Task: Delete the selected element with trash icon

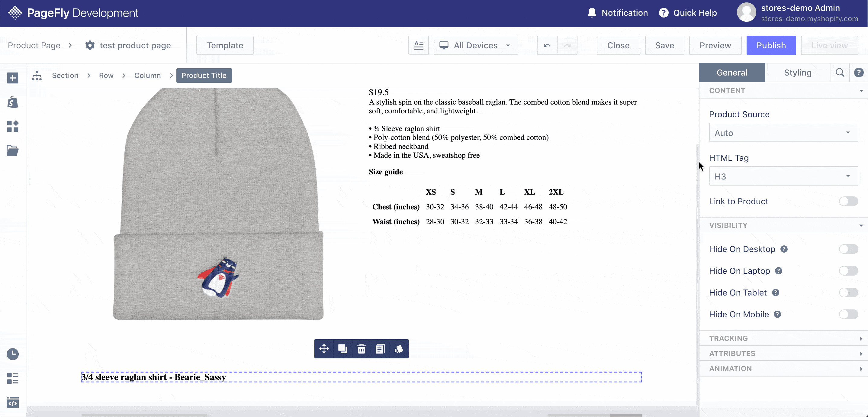Action: pos(362,349)
